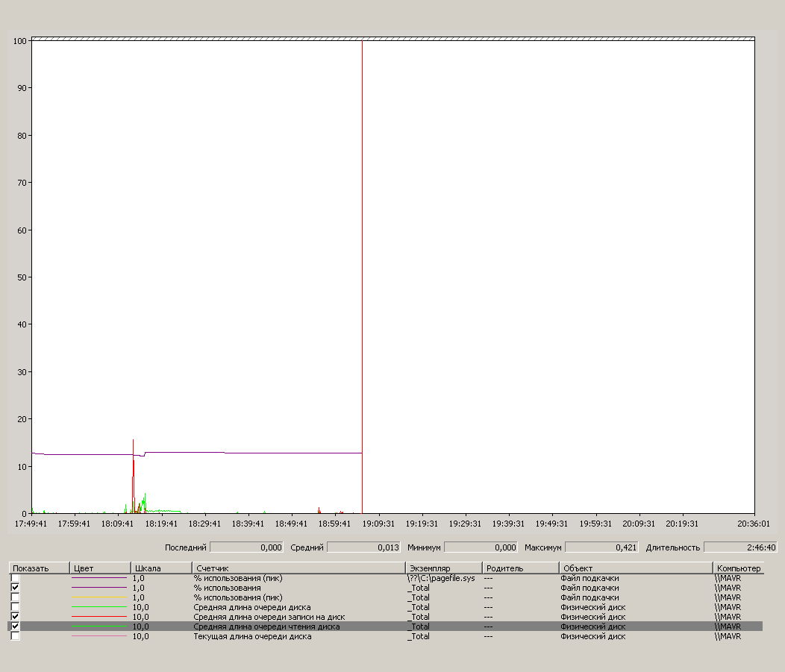Show the "Средняя длина очереди диска" counter checkbox
This screenshot has height=672, width=785.
tap(15, 607)
